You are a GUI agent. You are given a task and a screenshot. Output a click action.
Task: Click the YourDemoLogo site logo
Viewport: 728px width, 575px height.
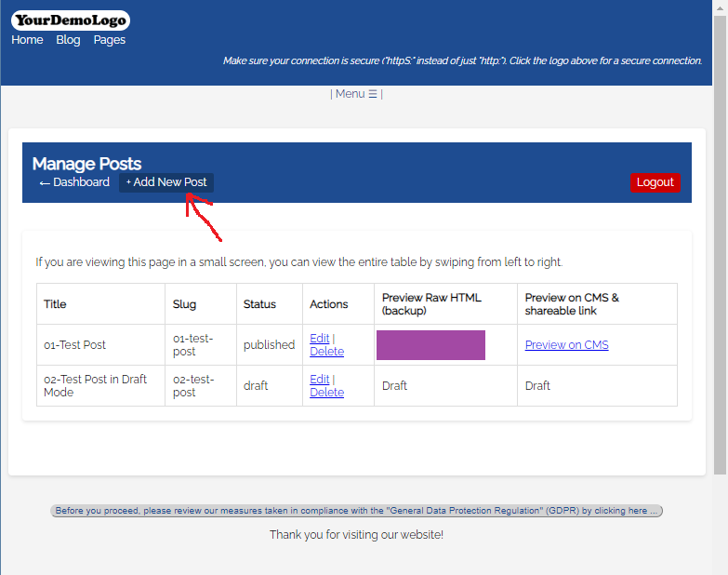click(x=70, y=20)
